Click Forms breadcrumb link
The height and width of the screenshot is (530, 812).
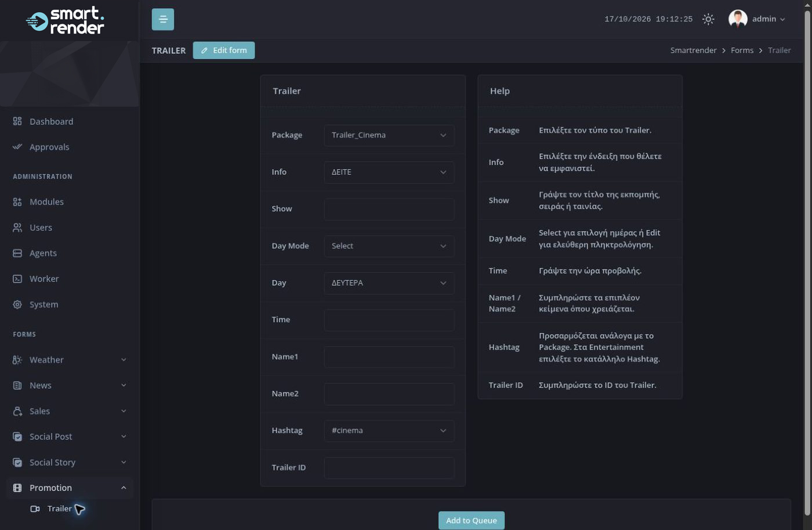click(742, 51)
